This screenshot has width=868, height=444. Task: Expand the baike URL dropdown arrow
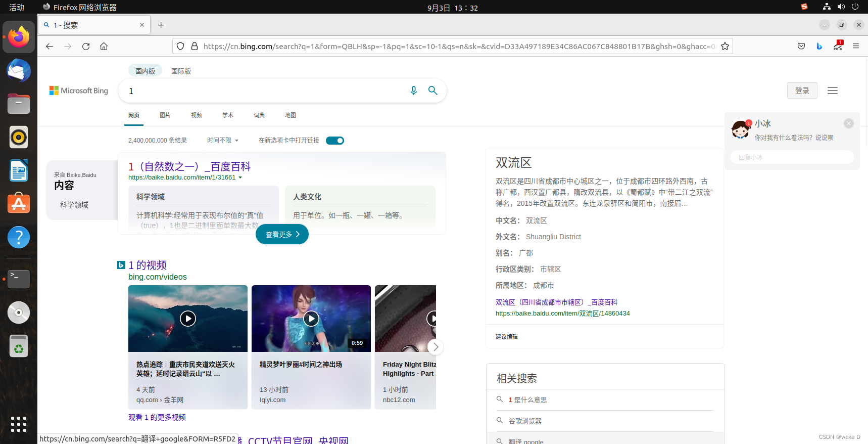240,177
